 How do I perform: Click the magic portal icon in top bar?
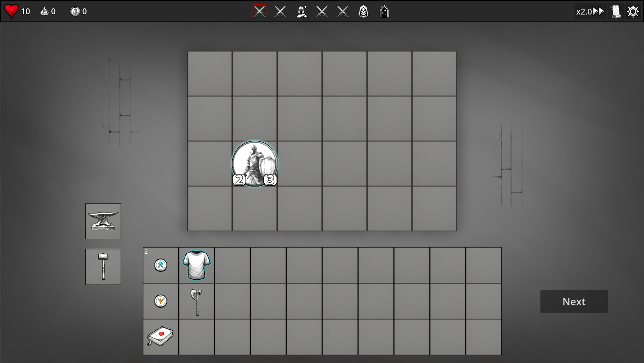pos(384,11)
